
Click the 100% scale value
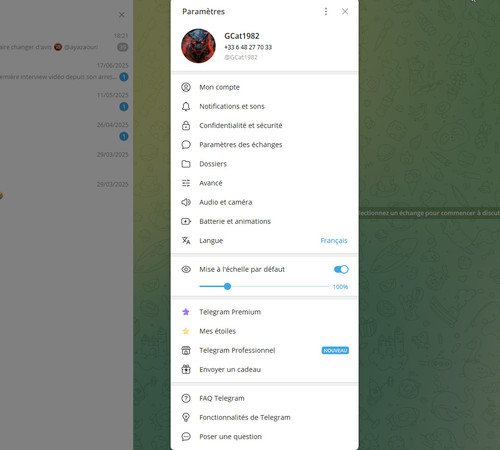pyautogui.click(x=340, y=287)
